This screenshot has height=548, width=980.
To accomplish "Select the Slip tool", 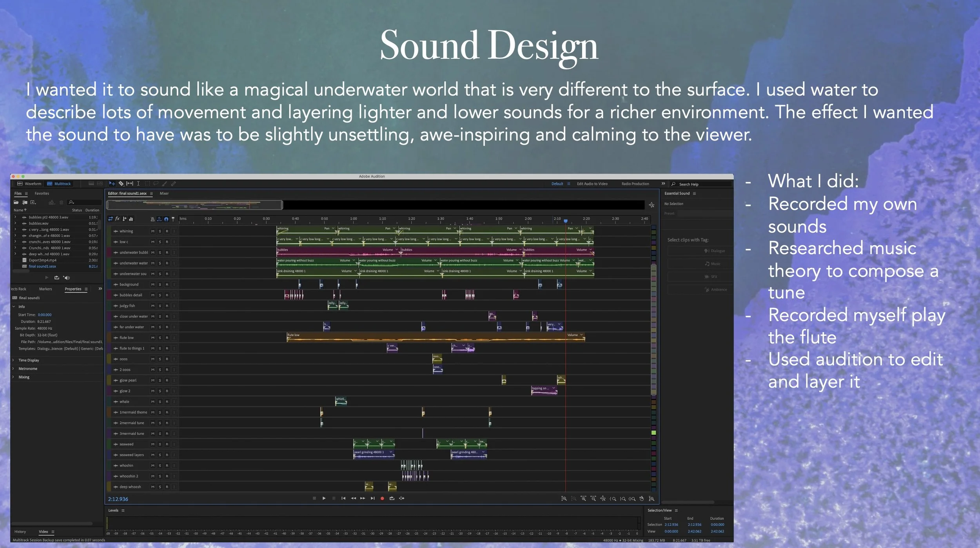I will tap(130, 183).
